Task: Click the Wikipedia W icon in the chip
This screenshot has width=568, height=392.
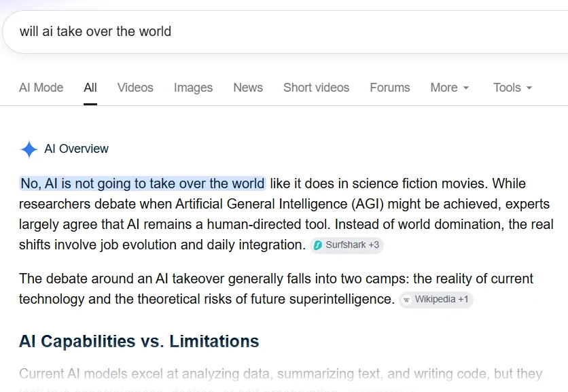Action: pos(407,300)
